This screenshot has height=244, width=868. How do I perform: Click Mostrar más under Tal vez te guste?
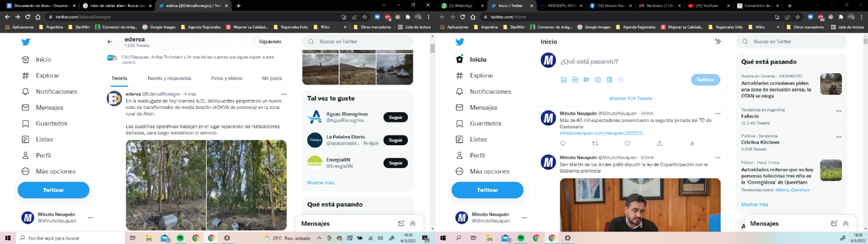click(321, 183)
